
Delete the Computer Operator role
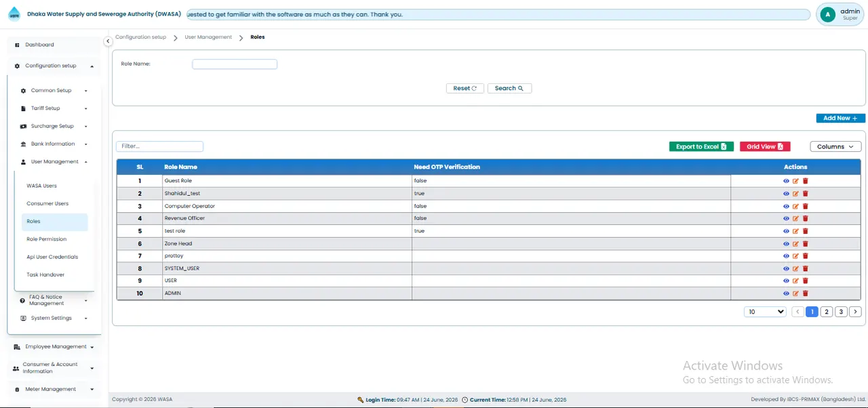coord(806,206)
